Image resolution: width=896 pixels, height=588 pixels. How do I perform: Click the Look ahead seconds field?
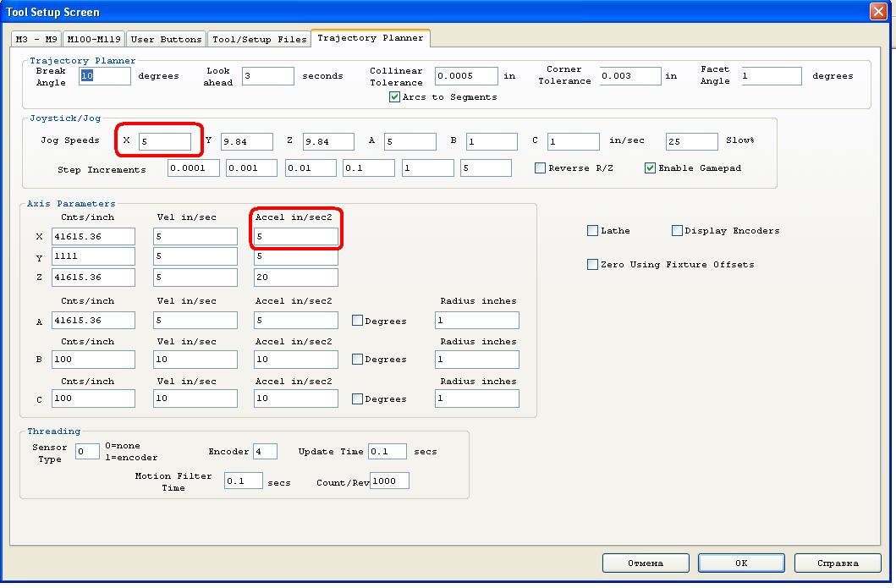pyautogui.click(x=268, y=76)
